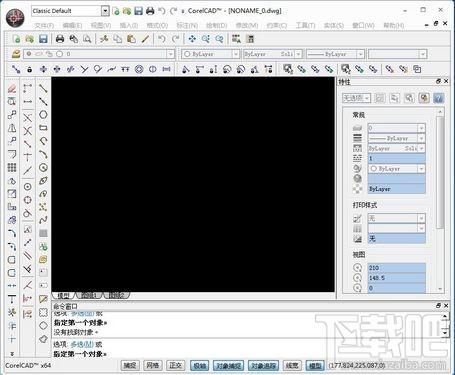
Task: Open ByLayer Solid dropdown in Properties panel
Action: pos(421,148)
